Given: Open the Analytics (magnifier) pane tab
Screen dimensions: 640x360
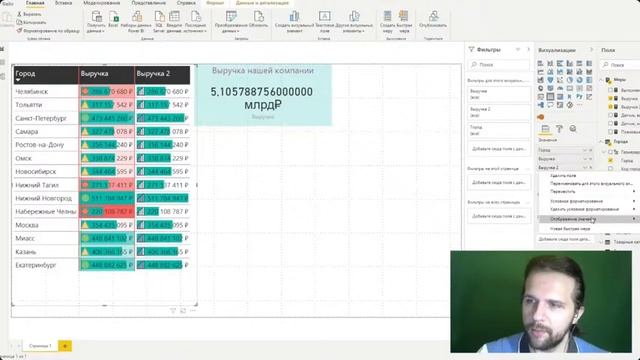Looking at the screenshot, I should tap(573, 129).
